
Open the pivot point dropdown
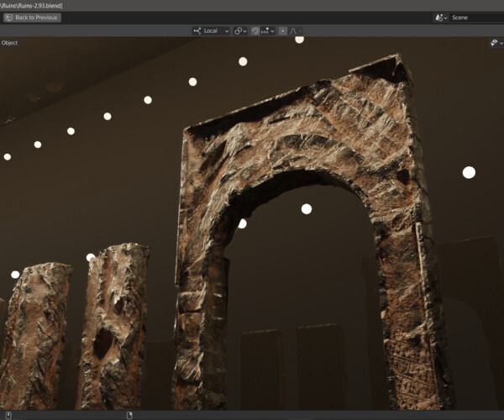click(240, 31)
